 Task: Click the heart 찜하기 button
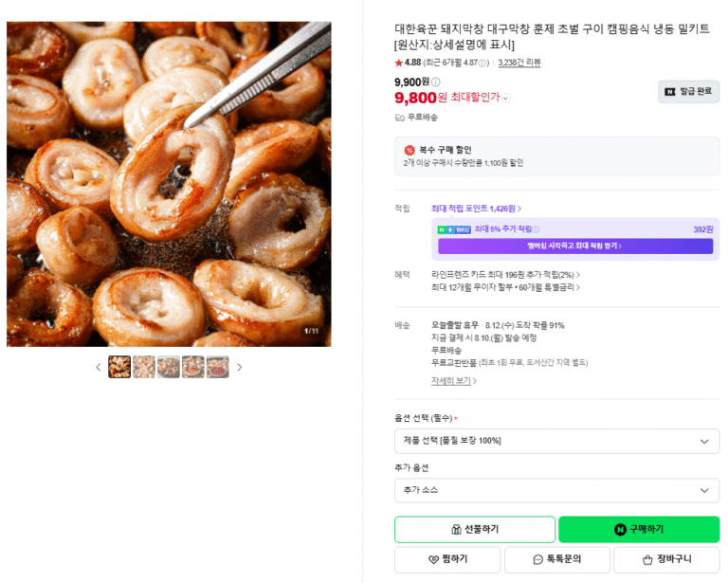coord(447,559)
